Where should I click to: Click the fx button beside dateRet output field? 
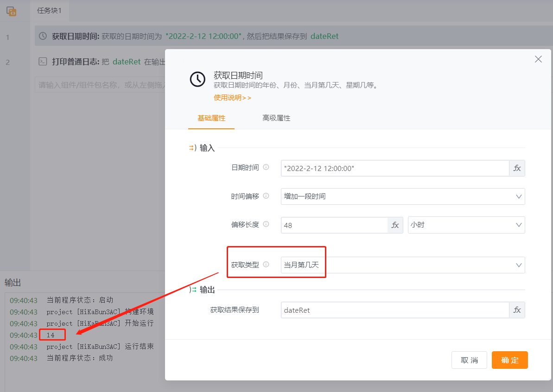click(517, 310)
